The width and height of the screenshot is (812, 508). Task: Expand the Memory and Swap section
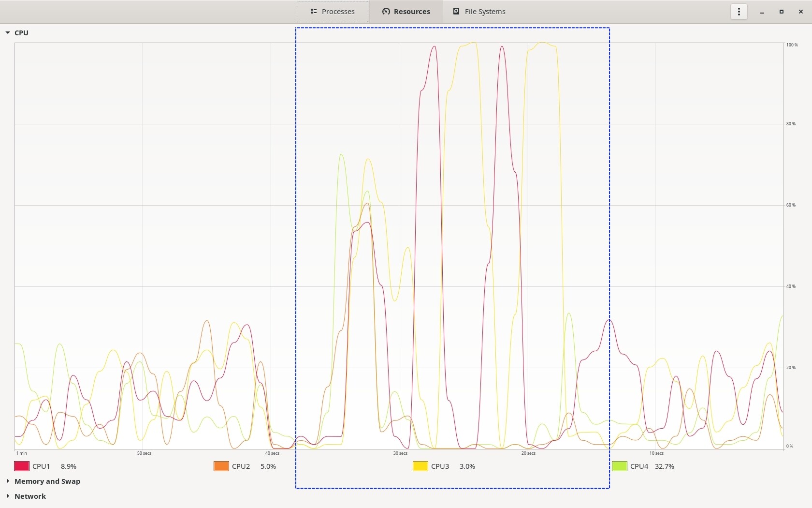(x=8, y=481)
